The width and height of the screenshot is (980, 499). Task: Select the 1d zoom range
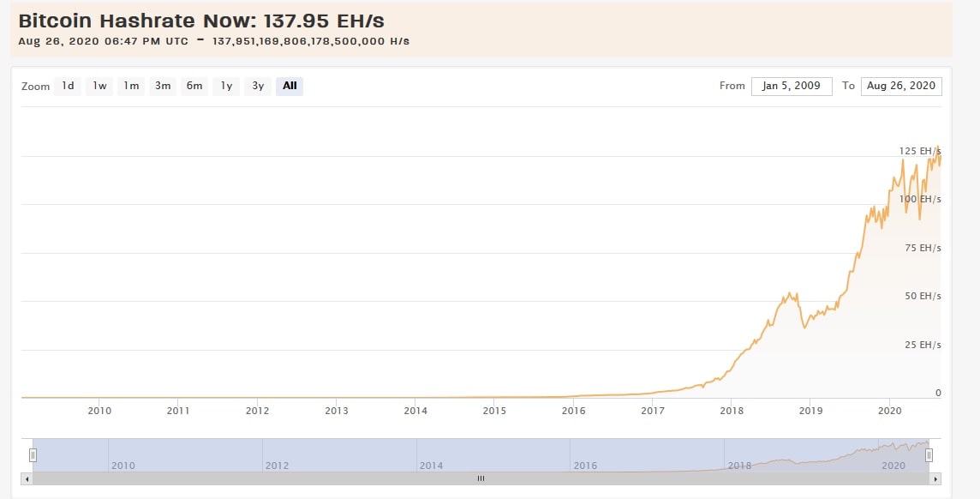click(x=68, y=87)
